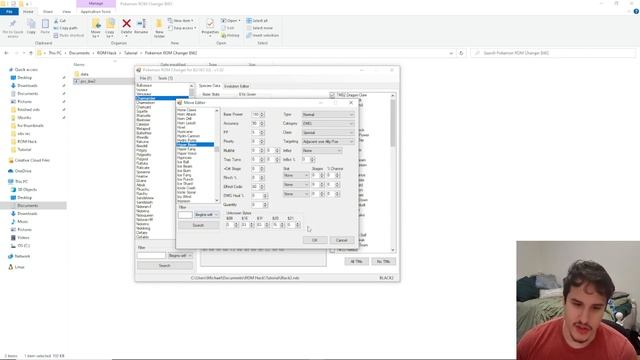The width and height of the screenshot is (640, 360).
Task: Open New item dropdown in ribbon
Action: (x=181, y=20)
